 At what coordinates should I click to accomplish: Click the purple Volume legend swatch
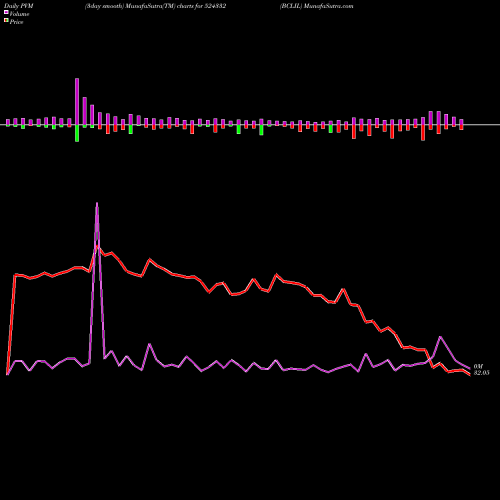click(6, 13)
